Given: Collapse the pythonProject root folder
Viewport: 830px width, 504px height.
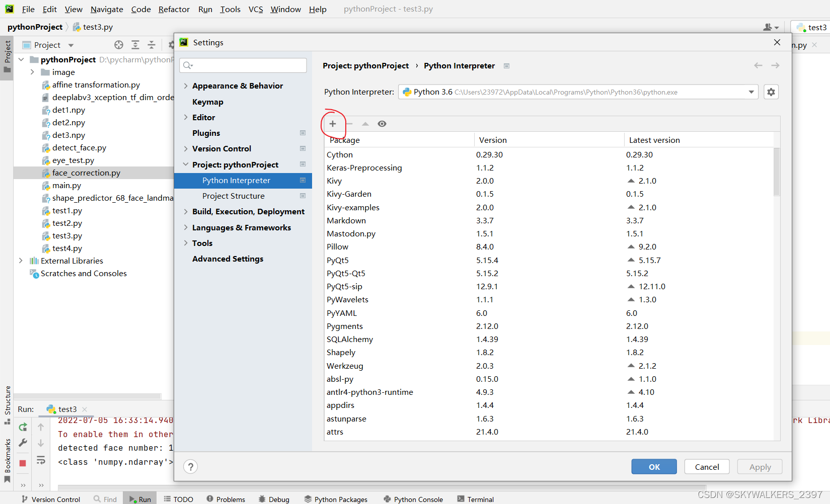Looking at the screenshot, I should tap(21, 59).
